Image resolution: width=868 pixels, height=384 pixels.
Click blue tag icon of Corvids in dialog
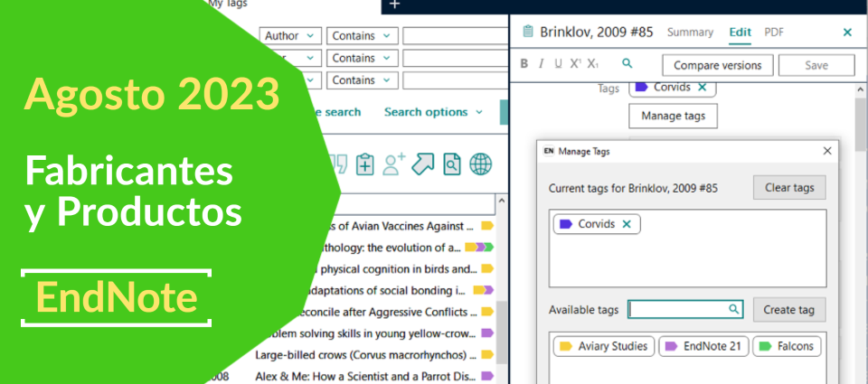(566, 224)
